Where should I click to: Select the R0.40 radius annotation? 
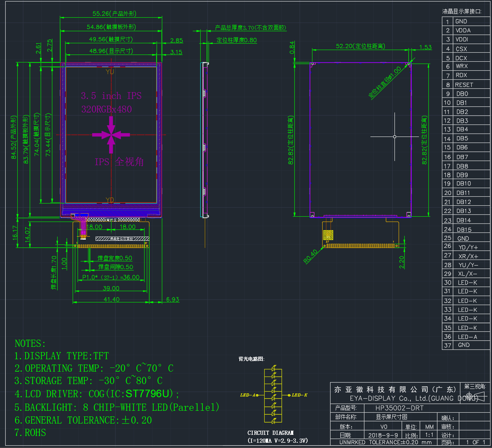tap(311, 257)
